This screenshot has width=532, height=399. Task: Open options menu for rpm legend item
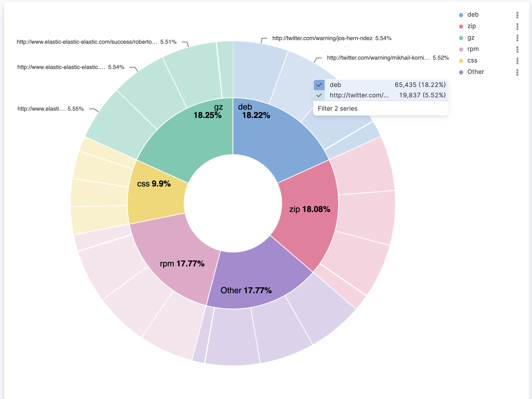pos(517,49)
